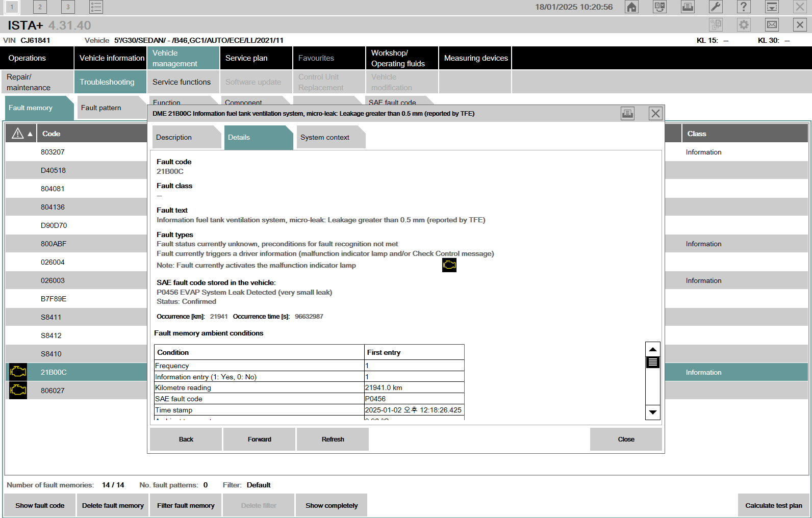Select session tab 1 at top left
Screen dimensions: 812x518
click(x=12, y=7)
